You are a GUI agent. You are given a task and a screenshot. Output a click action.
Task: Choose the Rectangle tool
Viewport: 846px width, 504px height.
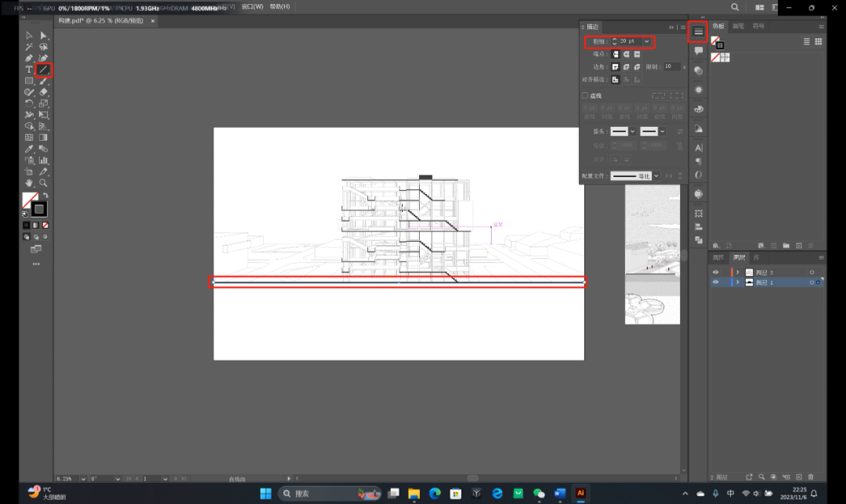[29, 81]
